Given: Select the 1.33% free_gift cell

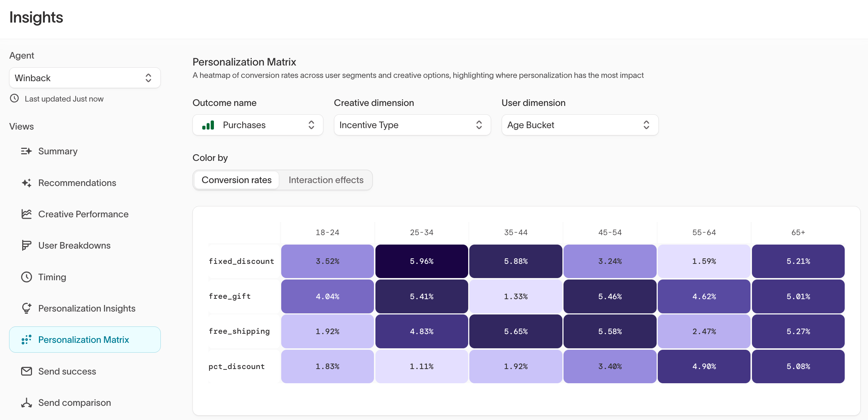Looking at the screenshot, I should 516,297.
